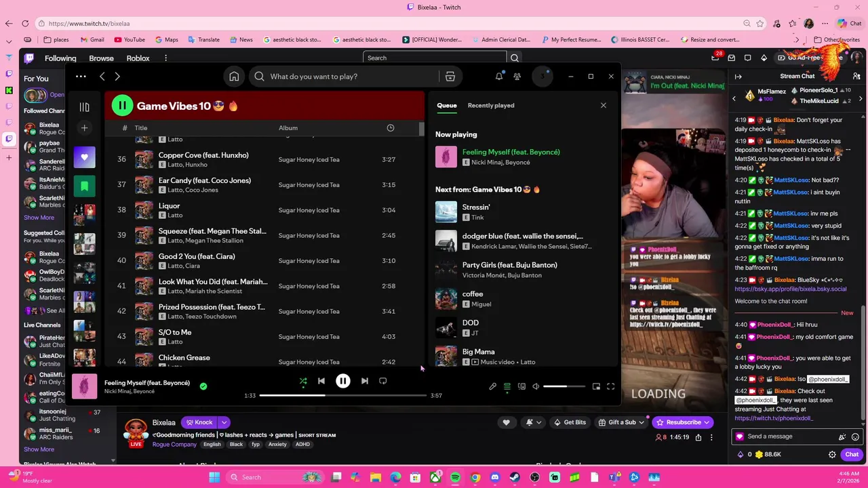This screenshot has height=488, width=868.
Task: Click the Knock button on Bixelaa's channel
Action: (199, 422)
